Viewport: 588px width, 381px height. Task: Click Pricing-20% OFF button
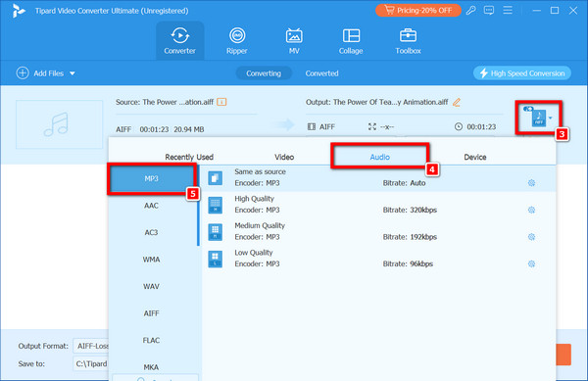(x=418, y=11)
